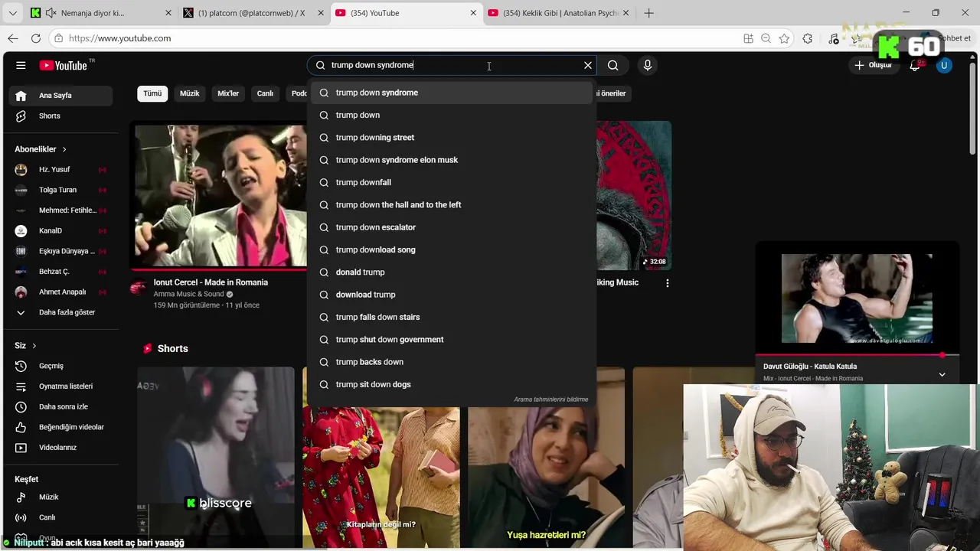Open Oynatma listeleri playlists
The width and height of the screenshot is (980, 551).
(x=61, y=386)
